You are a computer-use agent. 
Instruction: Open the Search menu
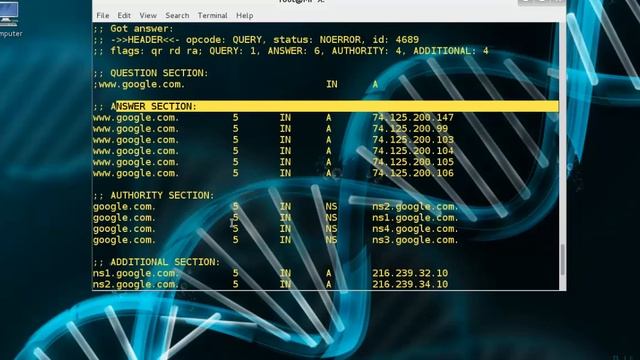point(177,16)
